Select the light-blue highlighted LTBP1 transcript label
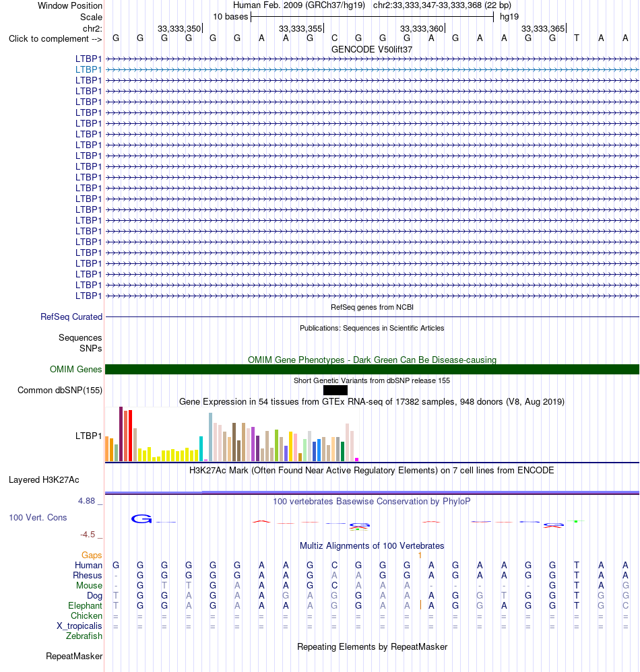This screenshot has width=640, height=672. 89,69
